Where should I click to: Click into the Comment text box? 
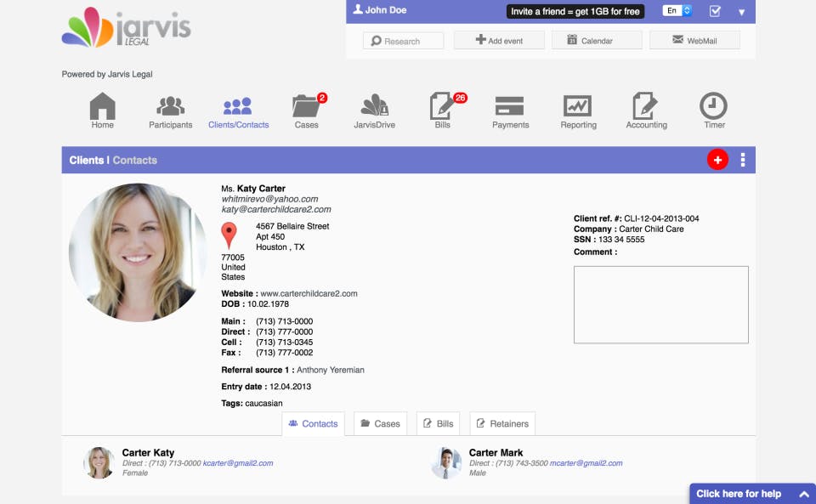tap(661, 305)
